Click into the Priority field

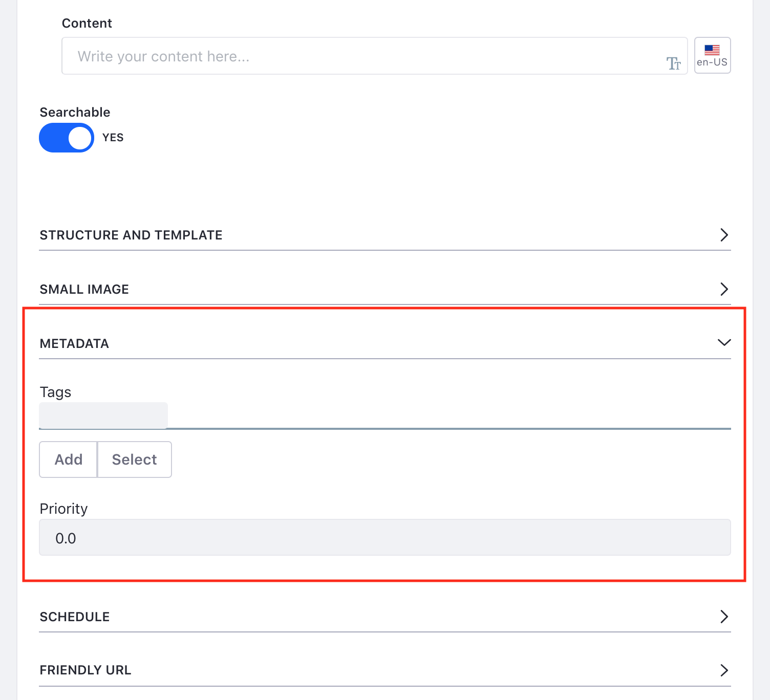(x=385, y=537)
